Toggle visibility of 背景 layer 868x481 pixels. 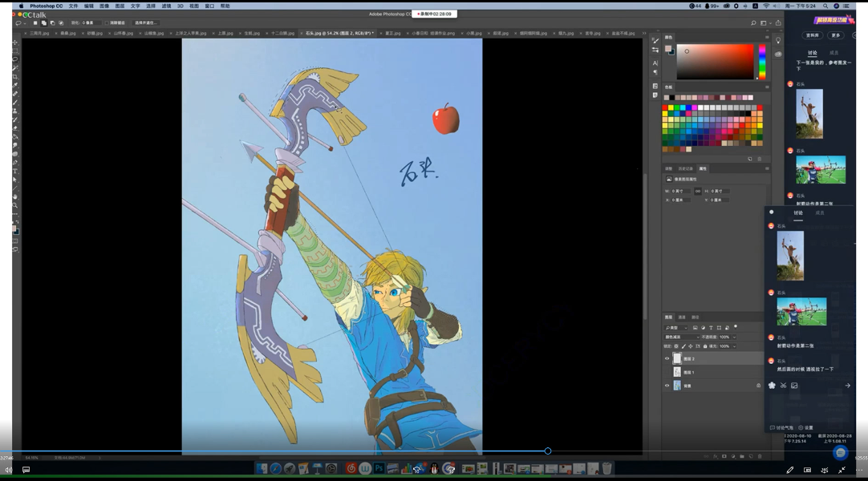point(667,386)
